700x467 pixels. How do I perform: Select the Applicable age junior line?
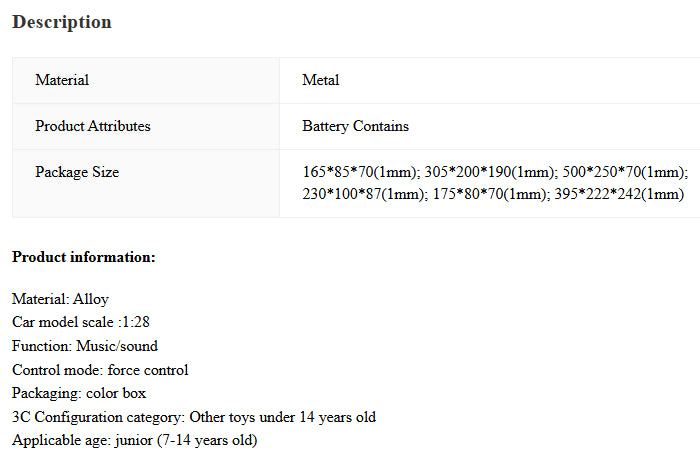134,440
